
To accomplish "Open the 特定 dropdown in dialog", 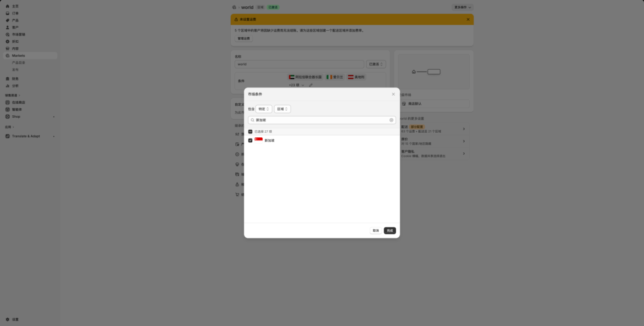I will coord(264,109).
